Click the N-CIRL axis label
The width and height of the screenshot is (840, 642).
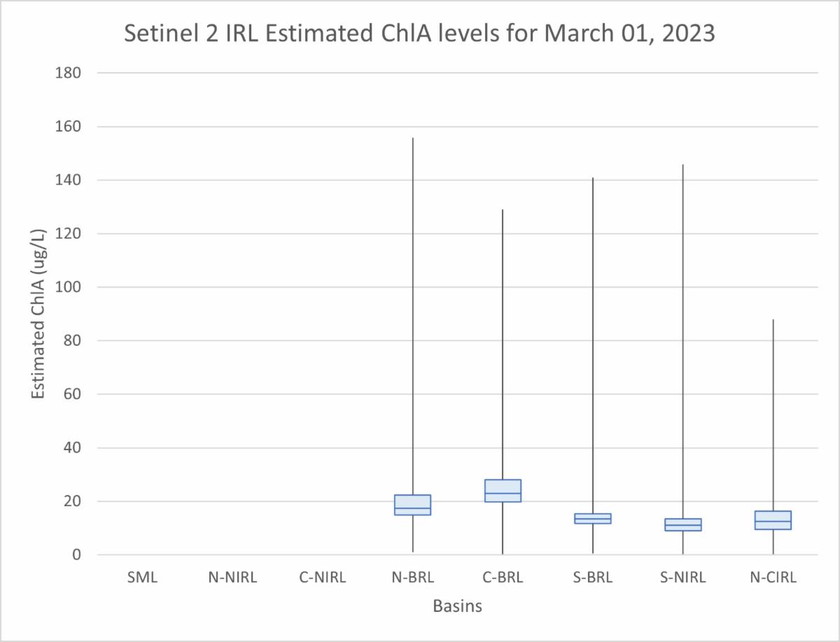(x=773, y=578)
